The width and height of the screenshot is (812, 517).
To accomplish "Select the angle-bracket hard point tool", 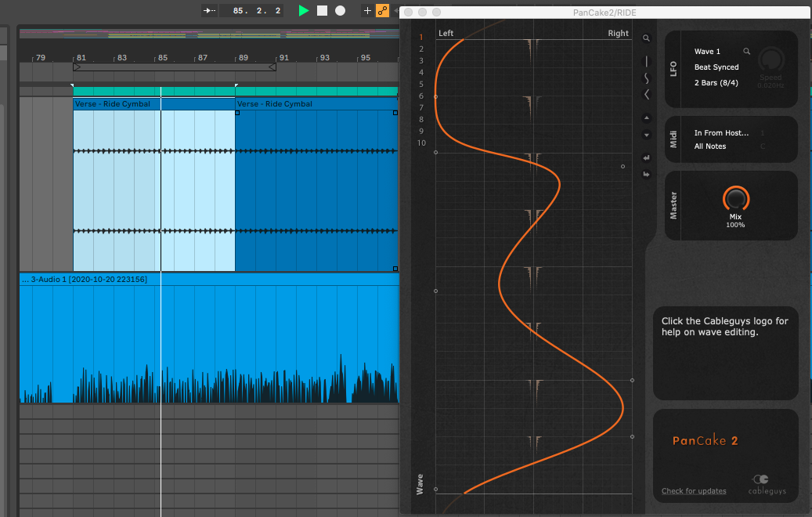I will pyautogui.click(x=646, y=94).
